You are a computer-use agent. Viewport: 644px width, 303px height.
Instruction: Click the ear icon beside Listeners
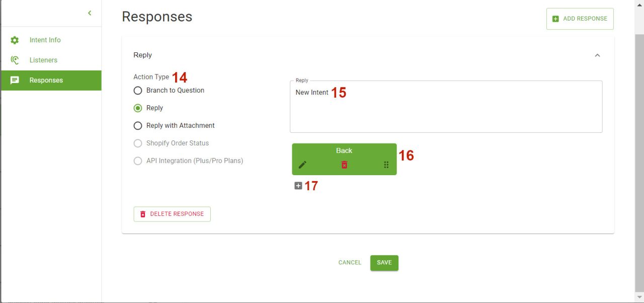15,60
